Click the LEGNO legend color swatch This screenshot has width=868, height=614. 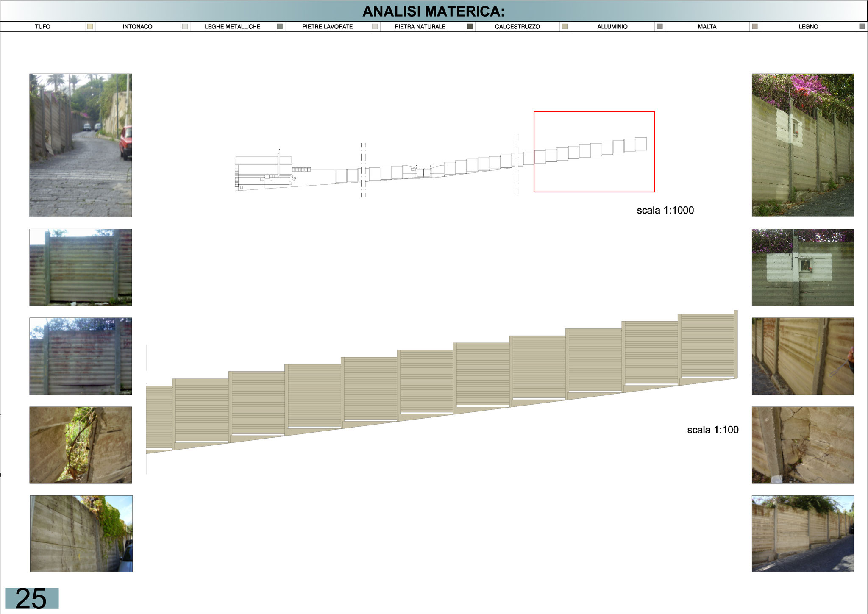coord(862,26)
